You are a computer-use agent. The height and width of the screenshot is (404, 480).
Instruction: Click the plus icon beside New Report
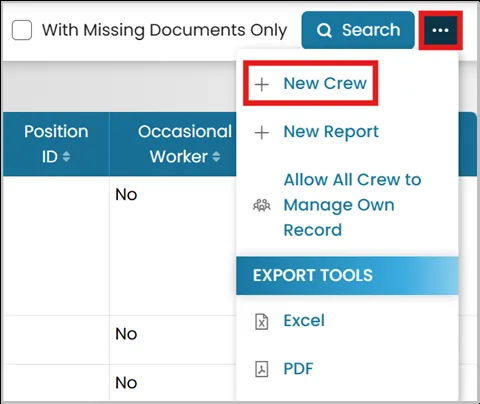click(x=262, y=132)
